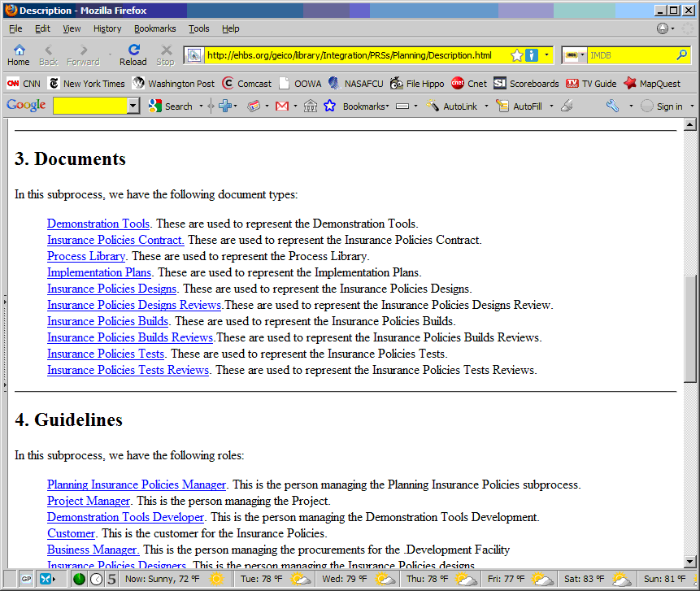This screenshot has height=591, width=700.
Task: Open the NASAFCU bookmark
Action: (x=356, y=84)
